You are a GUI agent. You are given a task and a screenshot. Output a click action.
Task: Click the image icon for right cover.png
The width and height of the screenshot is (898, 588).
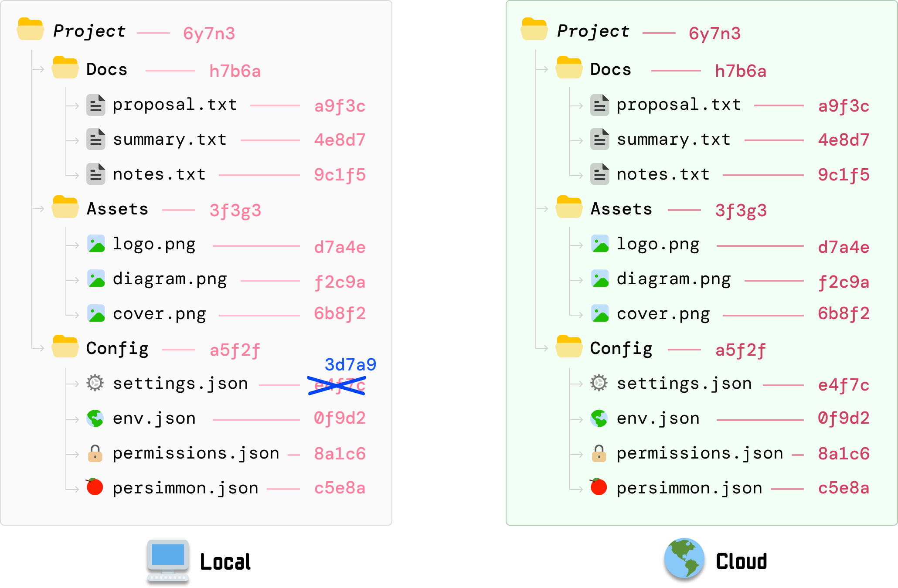click(x=600, y=313)
